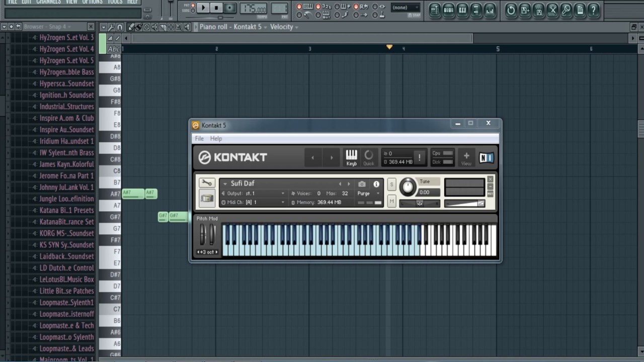This screenshot has width=644, height=362.
Task: Click the undo history toolbar icon
Action: pyautogui.click(x=511, y=10)
